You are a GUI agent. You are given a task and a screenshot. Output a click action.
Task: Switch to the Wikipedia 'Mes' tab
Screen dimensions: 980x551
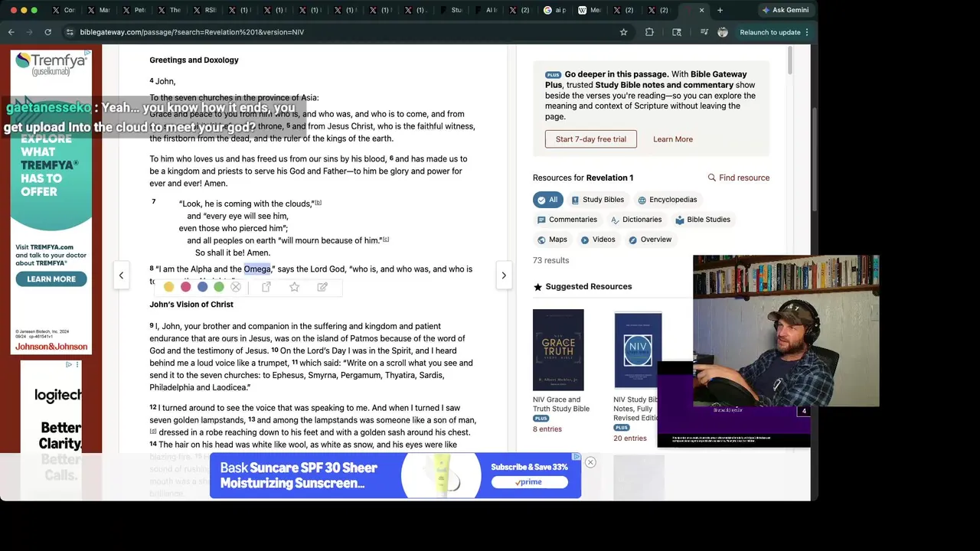(x=590, y=10)
